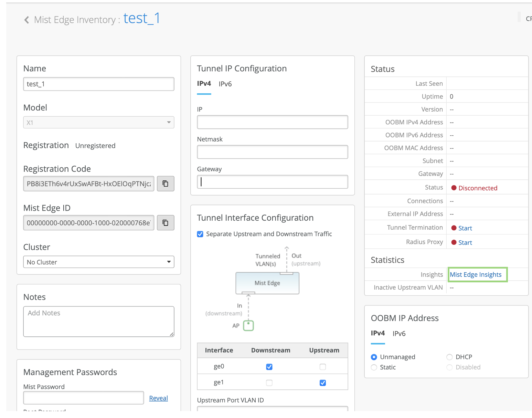Screen dimensions: 532x418
Task: Switch to IPv6 tab under OOBM IP Address
Action: click(x=399, y=334)
